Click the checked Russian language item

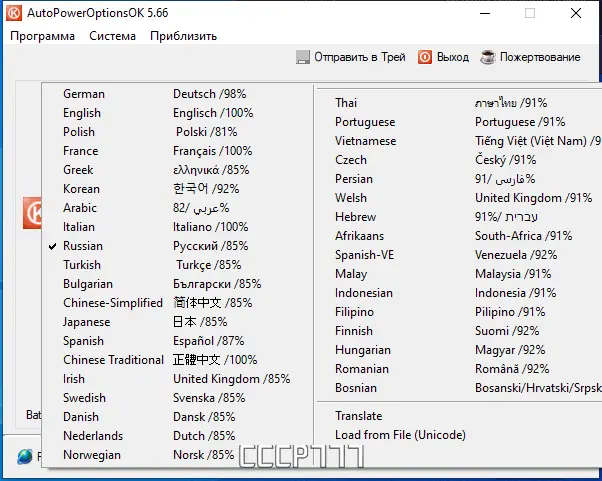point(177,246)
